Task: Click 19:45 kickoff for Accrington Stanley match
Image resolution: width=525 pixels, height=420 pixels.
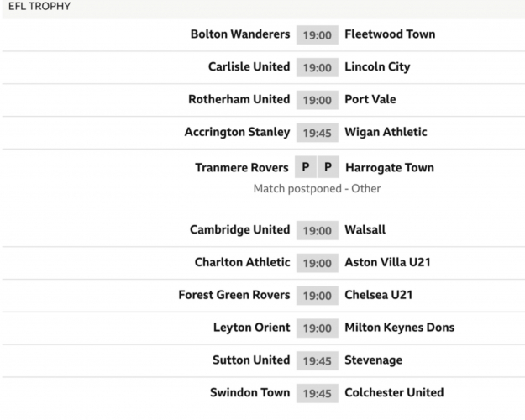Action: [317, 132]
